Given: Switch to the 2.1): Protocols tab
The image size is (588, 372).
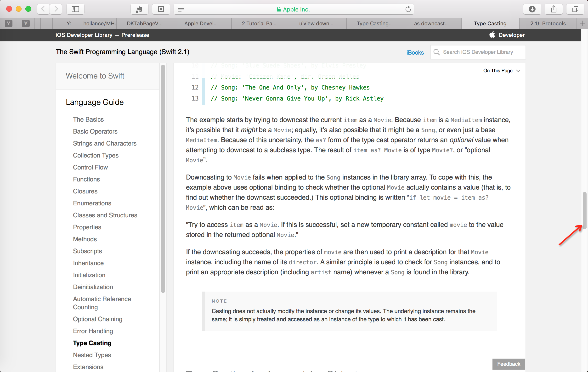Looking at the screenshot, I should click(x=548, y=23).
